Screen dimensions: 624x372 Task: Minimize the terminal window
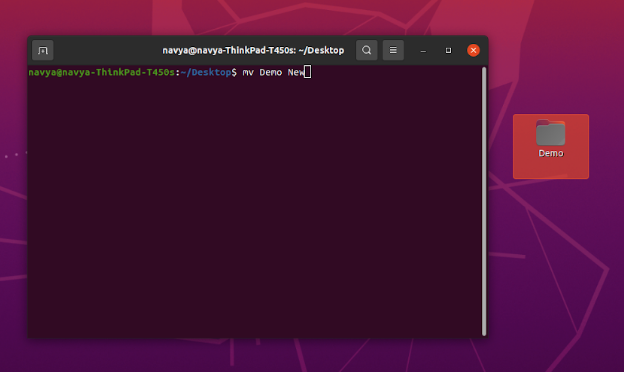click(423, 51)
